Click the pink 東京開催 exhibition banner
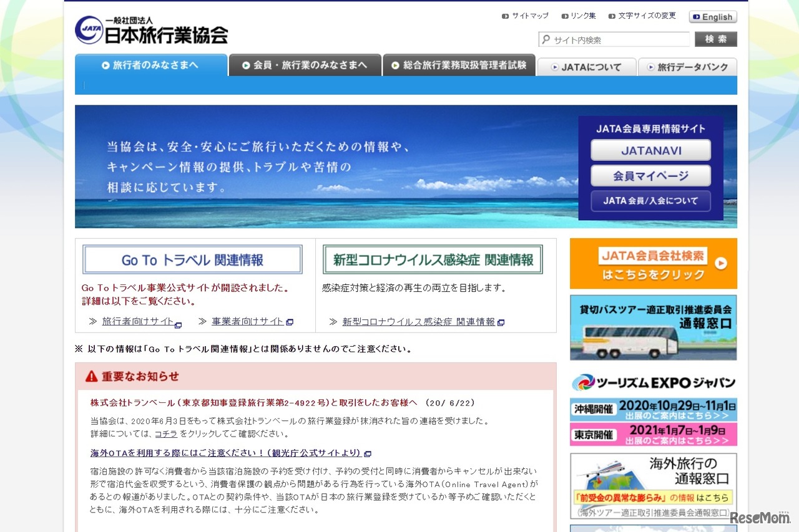The width and height of the screenshot is (799, 532). (652, 435)
